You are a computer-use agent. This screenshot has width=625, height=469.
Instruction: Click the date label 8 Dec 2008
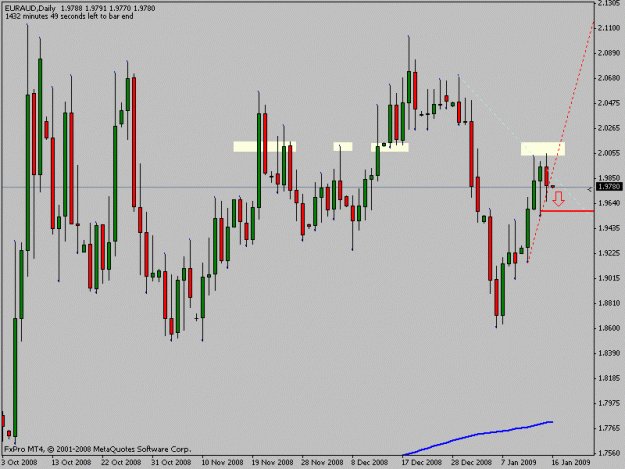coord(369,463)
